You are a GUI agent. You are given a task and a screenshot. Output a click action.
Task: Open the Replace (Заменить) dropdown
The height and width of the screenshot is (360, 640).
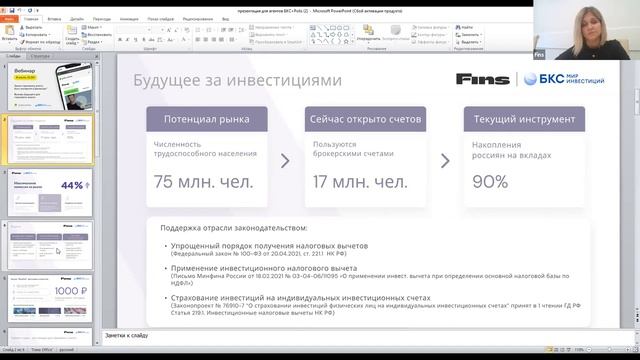click(x=469, y=35)
